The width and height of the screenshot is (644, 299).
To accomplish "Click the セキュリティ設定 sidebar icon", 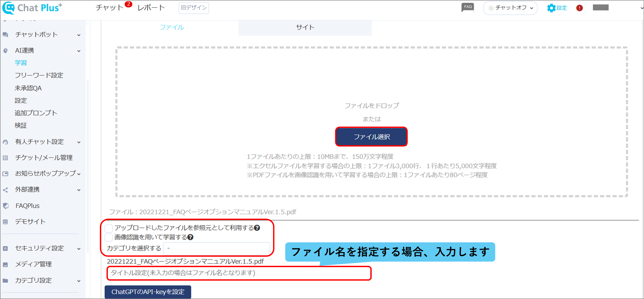I will point(5,249).
